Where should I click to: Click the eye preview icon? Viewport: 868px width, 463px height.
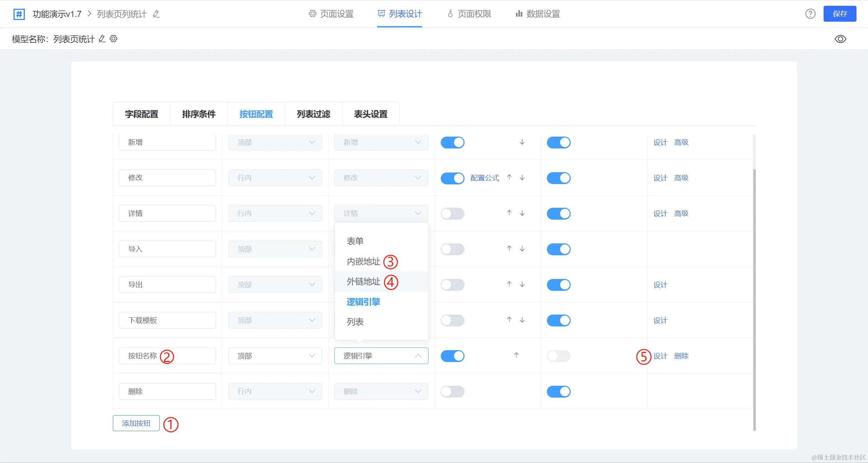pos(840,39)
